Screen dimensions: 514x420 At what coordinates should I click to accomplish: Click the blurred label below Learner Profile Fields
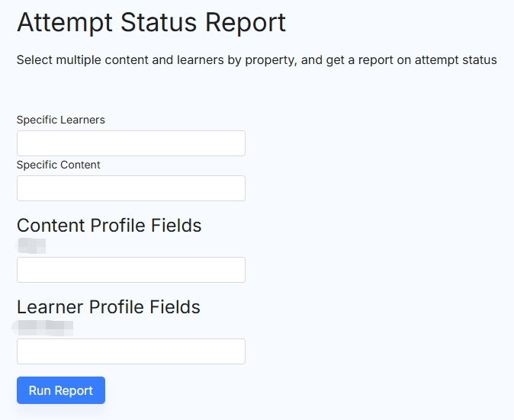43,328
